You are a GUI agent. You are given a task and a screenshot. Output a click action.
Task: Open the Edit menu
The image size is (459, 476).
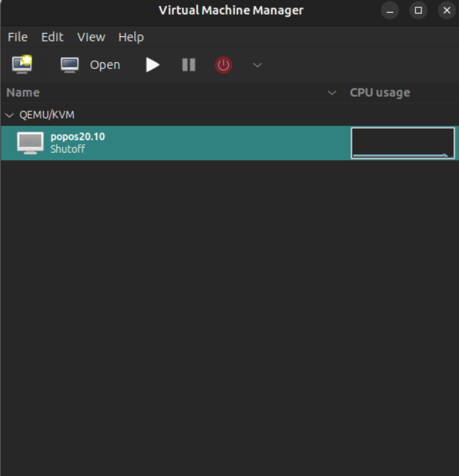pyautogui.click(x=52, y=37)
